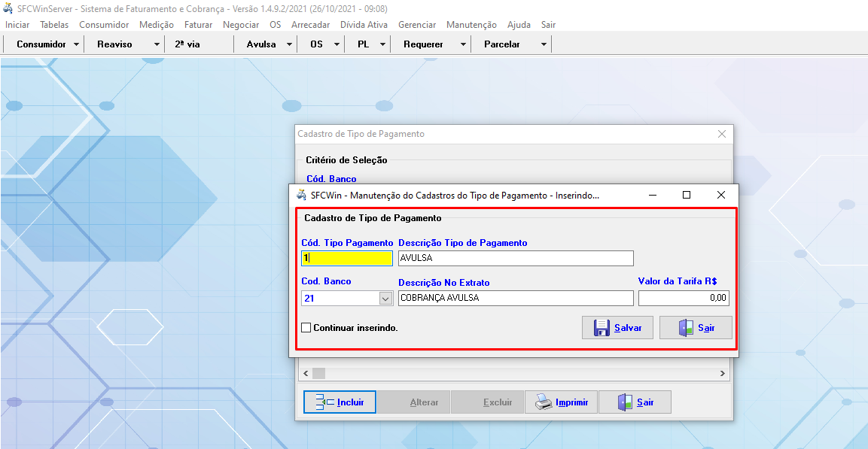Viewport: 868px width, 449px height.
Task: Click the horizontal scrollbar right arrow
Action: 723,373
